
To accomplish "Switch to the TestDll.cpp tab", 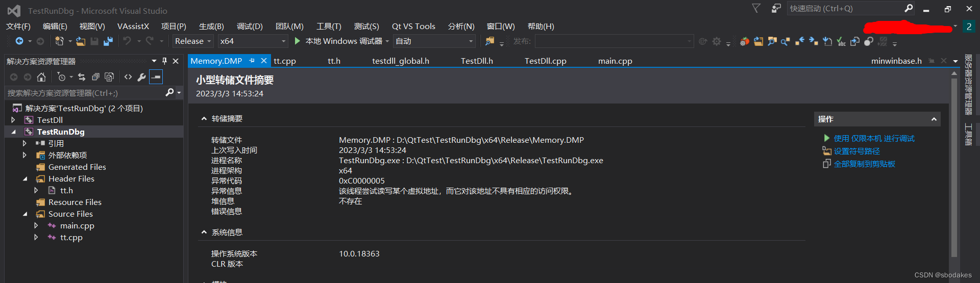I will 546,61.
